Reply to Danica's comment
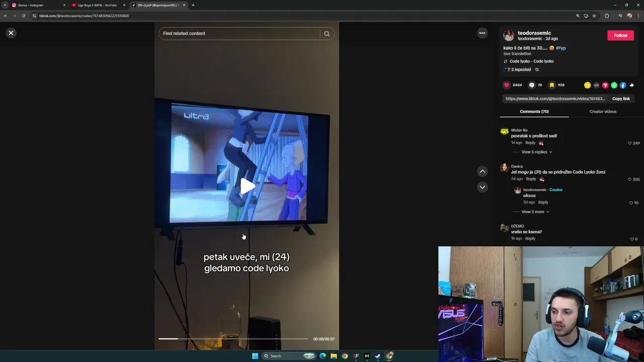This screenshot has width=644, height=362. 531,179
